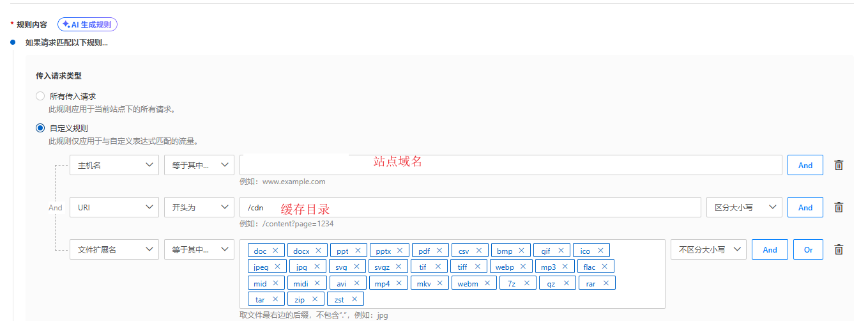Expand the 区分大小写 dropdown for URI
This screenshot has width=868, height=321.
[x=743, y=207]
